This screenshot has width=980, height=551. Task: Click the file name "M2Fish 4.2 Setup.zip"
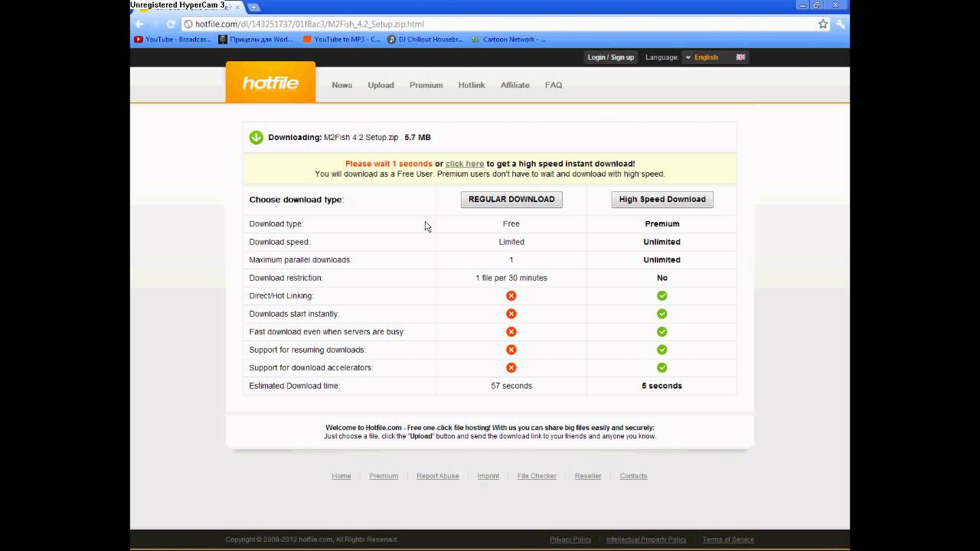coord(361,138)
